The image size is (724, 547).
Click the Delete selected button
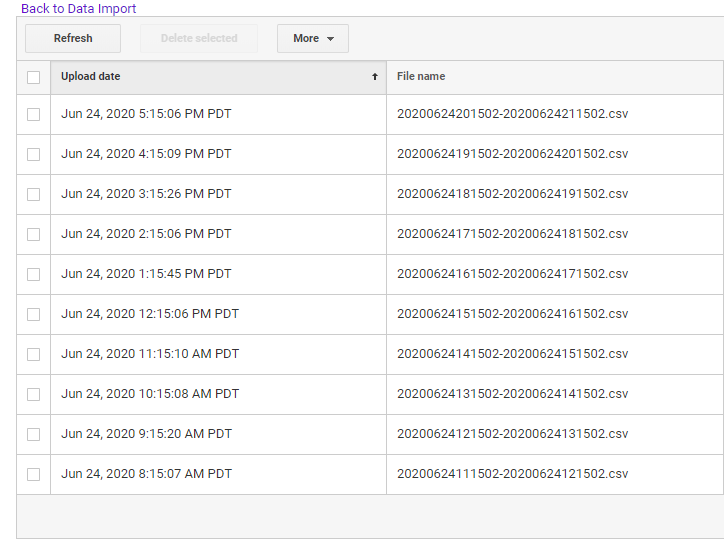199,39
